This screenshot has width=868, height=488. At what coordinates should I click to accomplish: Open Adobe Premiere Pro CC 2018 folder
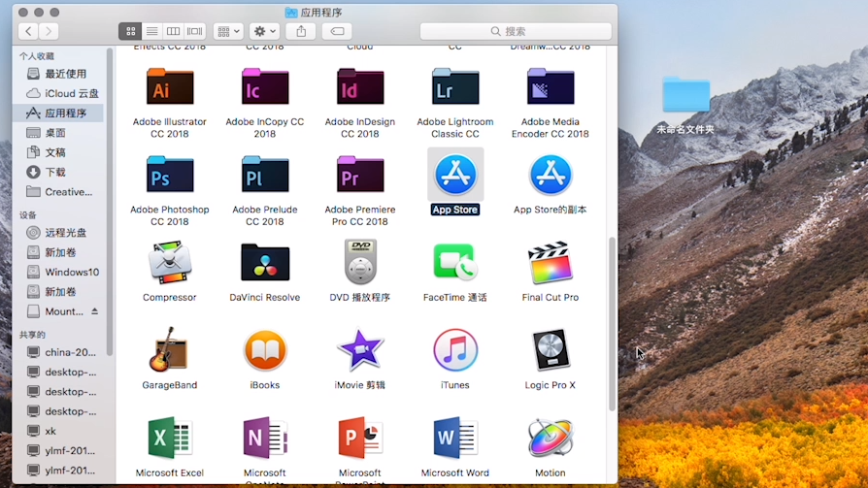point(360,175)
